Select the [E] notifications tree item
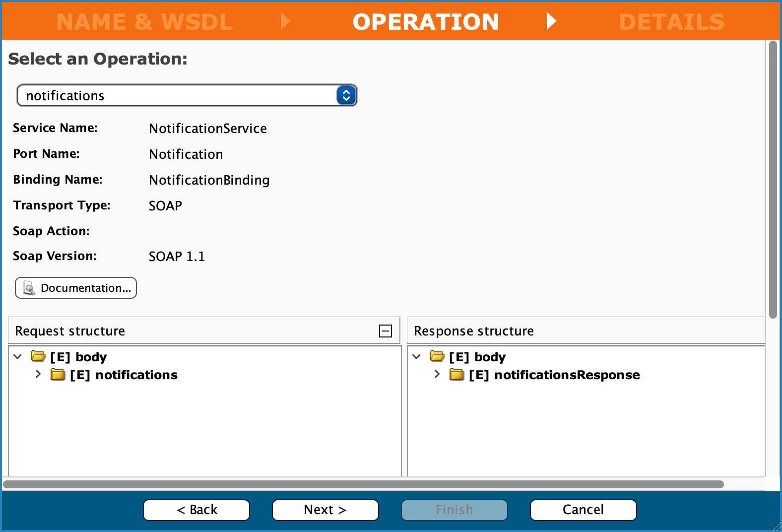This screenshot has height=532, width=782. click(x=124, y=375)
